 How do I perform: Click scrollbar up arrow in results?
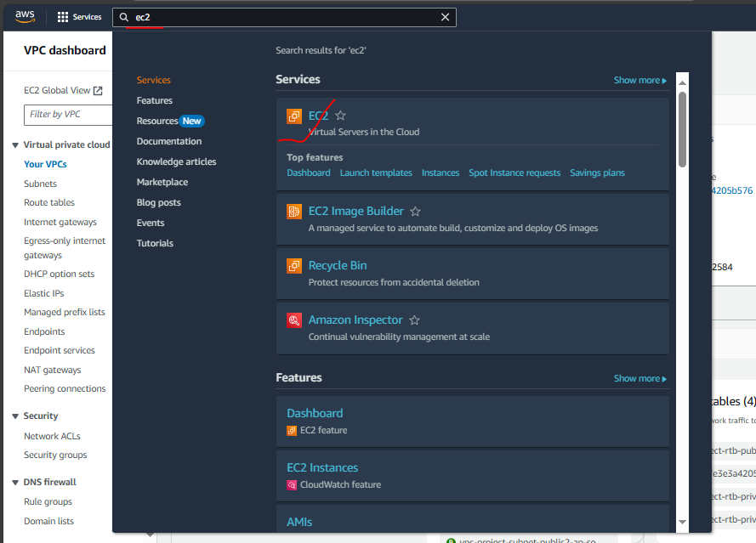click(x=682, y=83)
